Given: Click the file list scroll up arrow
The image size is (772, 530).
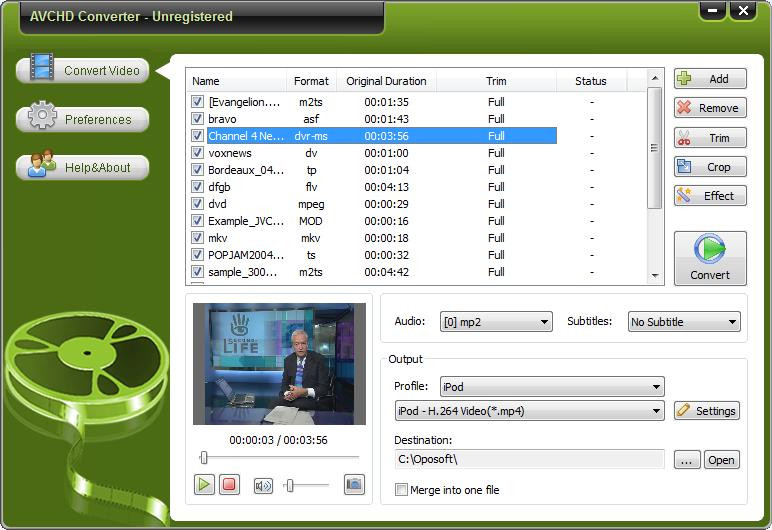Looking at the screenshot, I should click(x=655, y=78).
